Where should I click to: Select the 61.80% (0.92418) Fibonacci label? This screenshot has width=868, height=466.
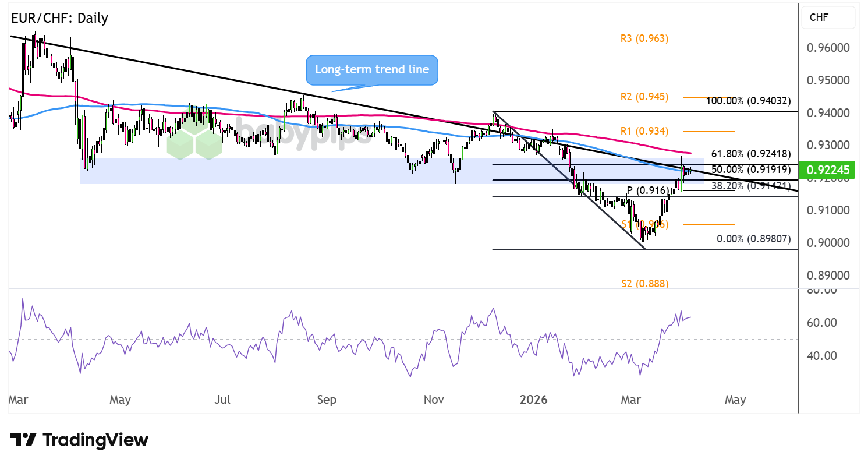pos(748,154)
